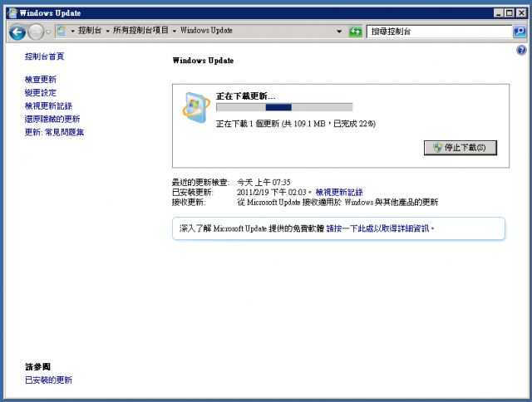Select the 所有控制台項目 breadcrumb
The width and height of the screenshot is (532, 402).
(140, 30)
